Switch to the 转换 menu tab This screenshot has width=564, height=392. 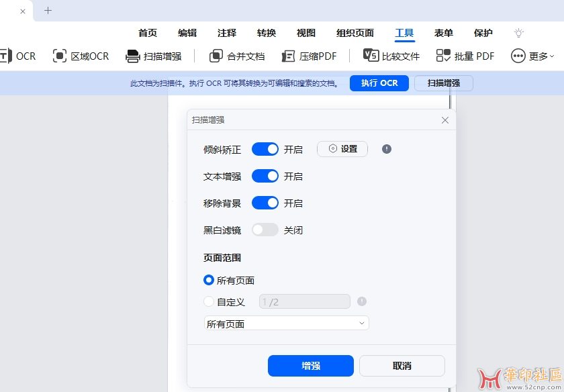click(x=267, y=33)
